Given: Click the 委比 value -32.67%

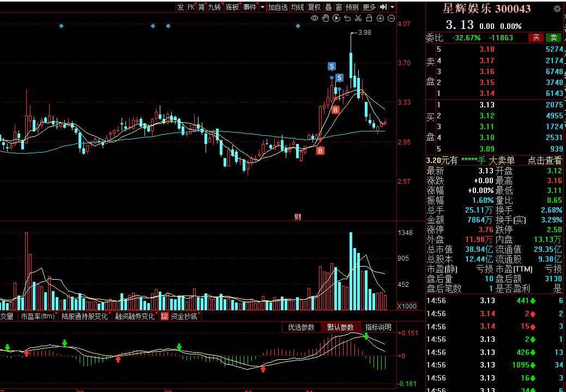Looking at the screenshot, I should pos(466,38).
